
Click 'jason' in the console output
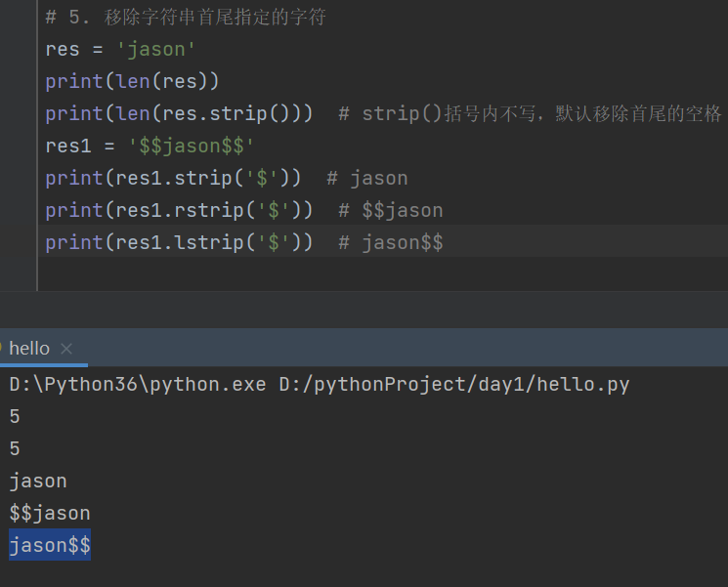38,482
